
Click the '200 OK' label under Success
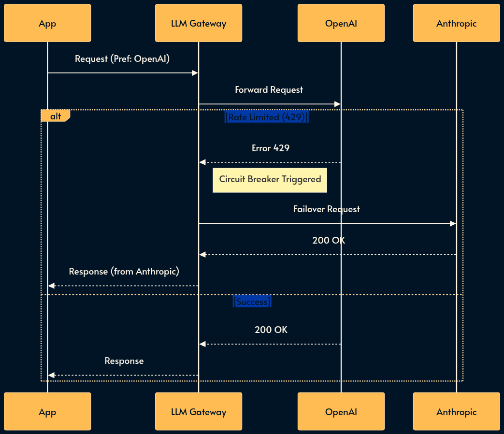click(x=271, y=330)
